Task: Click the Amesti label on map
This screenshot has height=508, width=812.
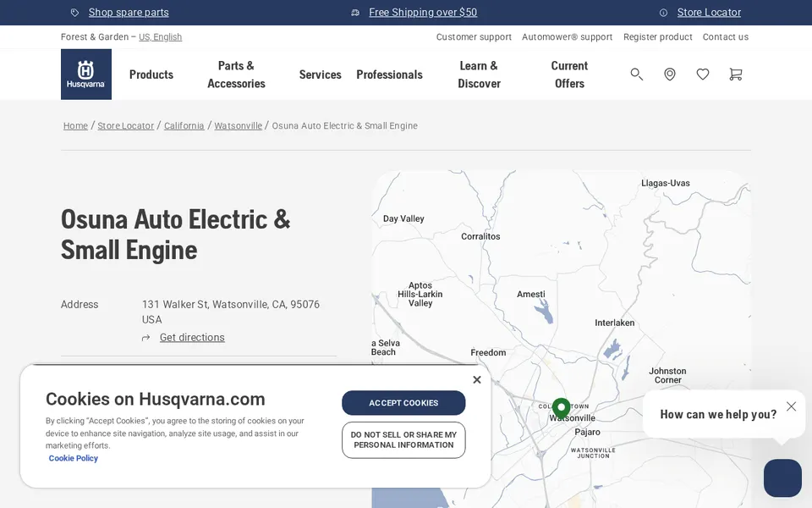Action: tap(531, 295)
